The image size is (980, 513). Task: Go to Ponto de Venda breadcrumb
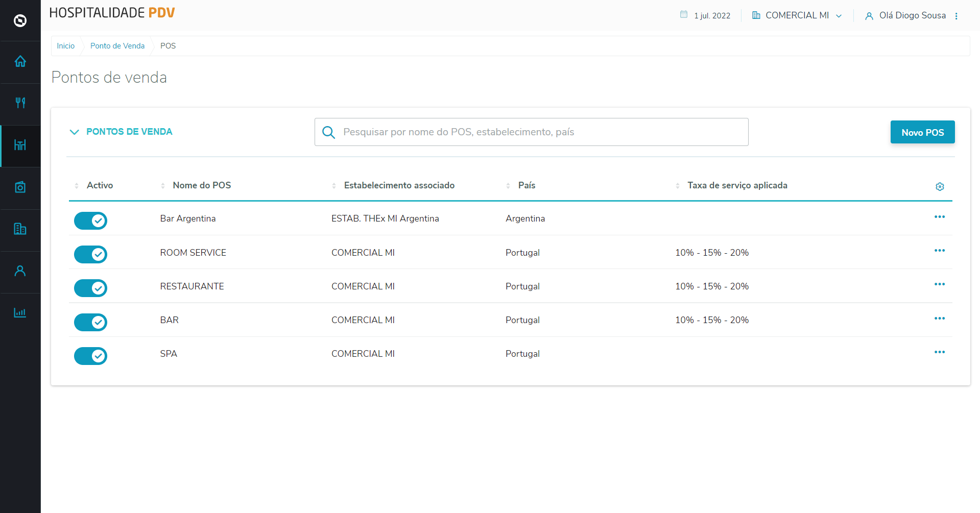(117, 46)
